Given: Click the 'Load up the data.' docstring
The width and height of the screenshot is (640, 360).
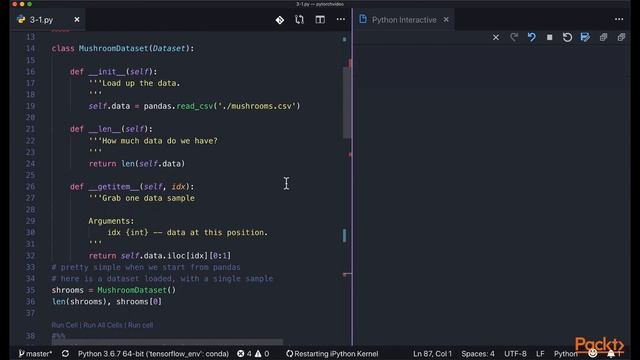Looking at the screenshot, I should [x=134, y=83].
